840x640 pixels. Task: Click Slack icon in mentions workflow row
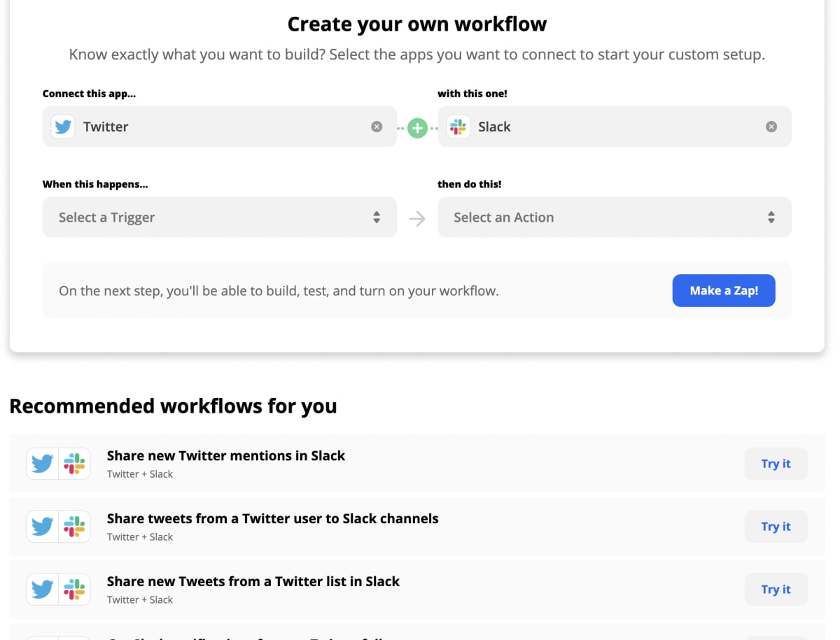[74, 464]
